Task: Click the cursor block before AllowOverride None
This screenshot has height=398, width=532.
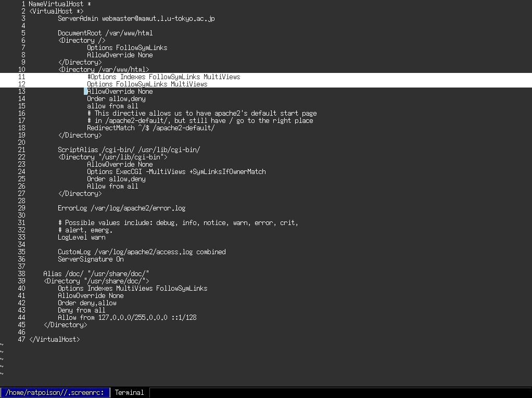Action: point(85,91)
